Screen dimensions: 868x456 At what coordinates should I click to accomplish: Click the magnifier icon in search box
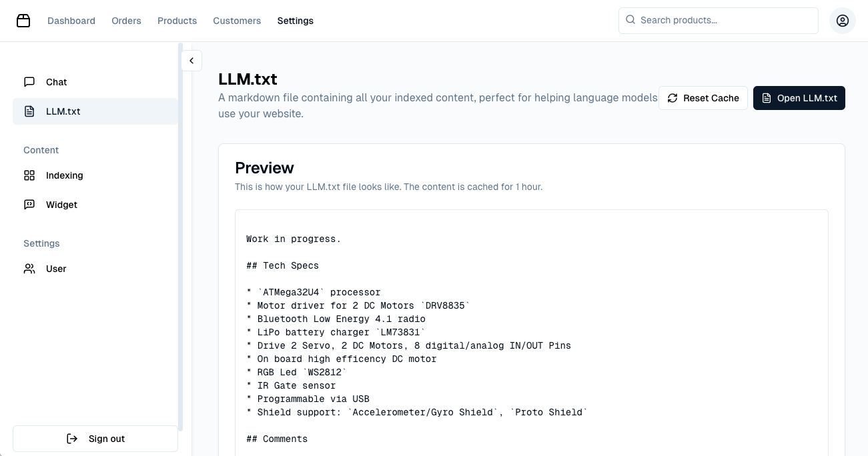click(x=630, y=20)
